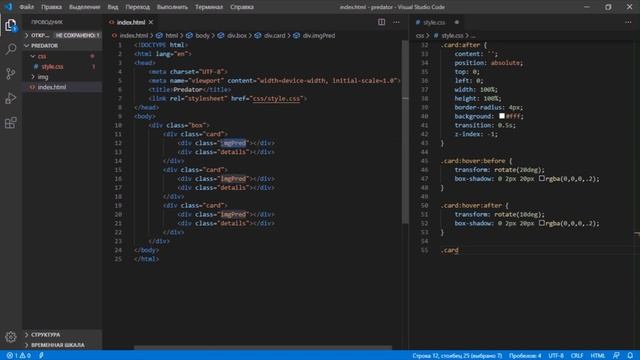Click line number 12 in index.html gutter
Screen dimensions: 640x360
[118, 143]
